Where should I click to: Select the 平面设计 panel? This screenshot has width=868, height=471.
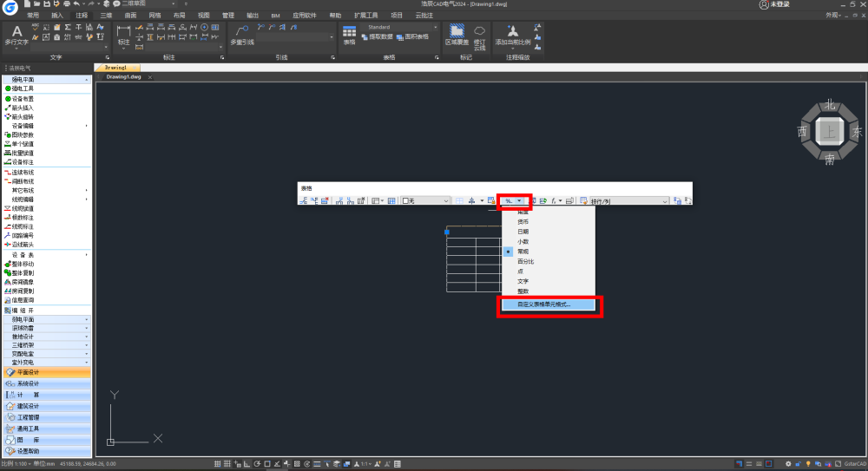coord(47,372)
